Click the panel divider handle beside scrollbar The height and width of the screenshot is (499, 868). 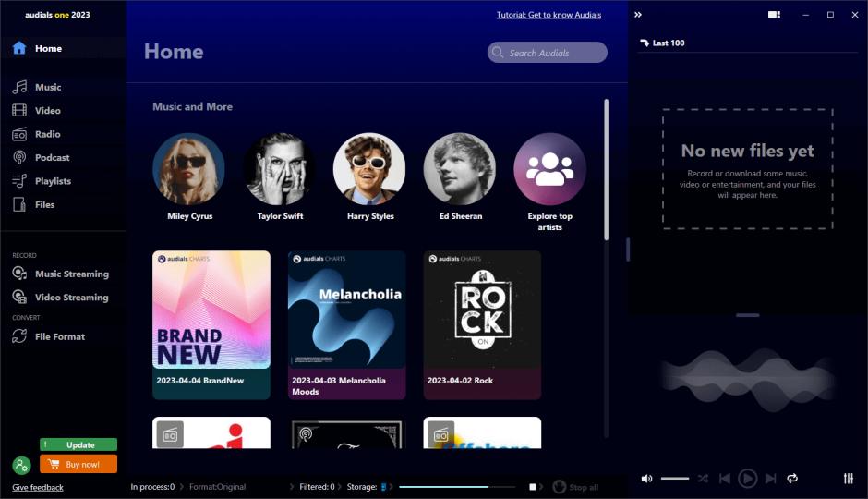628,249
